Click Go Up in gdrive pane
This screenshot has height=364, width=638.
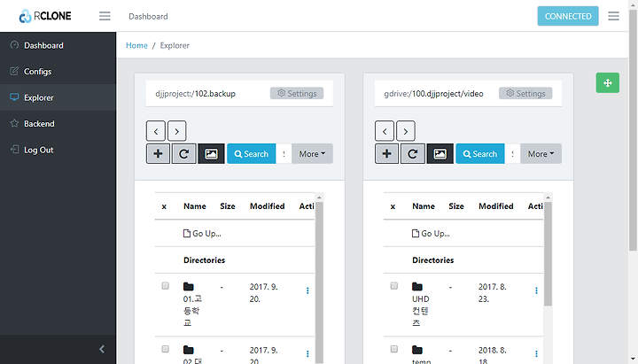pos(431,233)
